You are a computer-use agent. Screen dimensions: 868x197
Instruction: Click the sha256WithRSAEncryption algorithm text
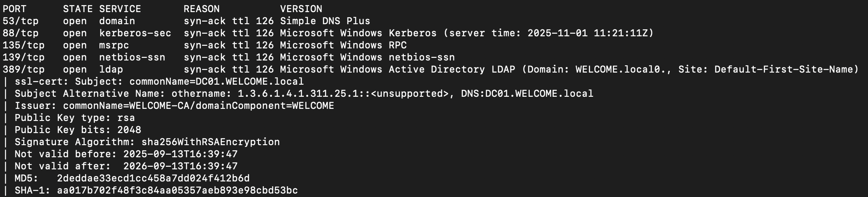(210, 142)
